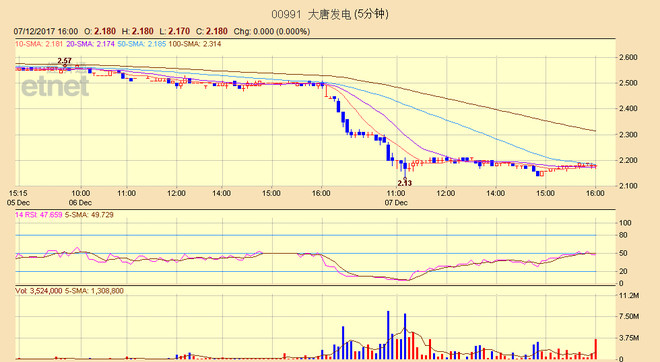Image resolution: width=660 pixels, height=362 pixels.
Task: Click the RSI 5-SMA: 49.729 legend
Action: click(x=89, y=215)
